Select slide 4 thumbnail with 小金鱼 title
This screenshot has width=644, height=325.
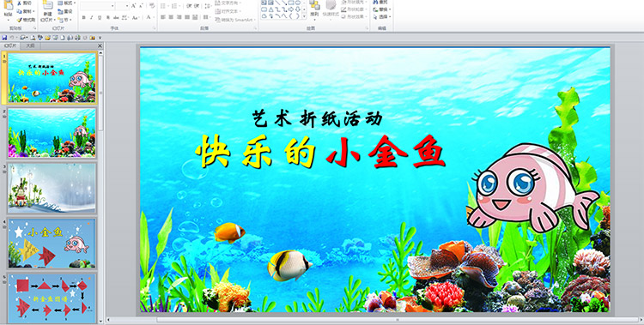pos(52,244)
